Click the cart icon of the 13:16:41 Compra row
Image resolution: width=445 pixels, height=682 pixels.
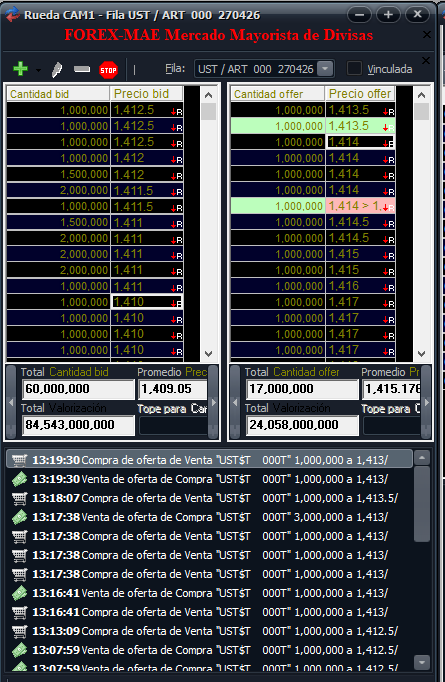20,612
